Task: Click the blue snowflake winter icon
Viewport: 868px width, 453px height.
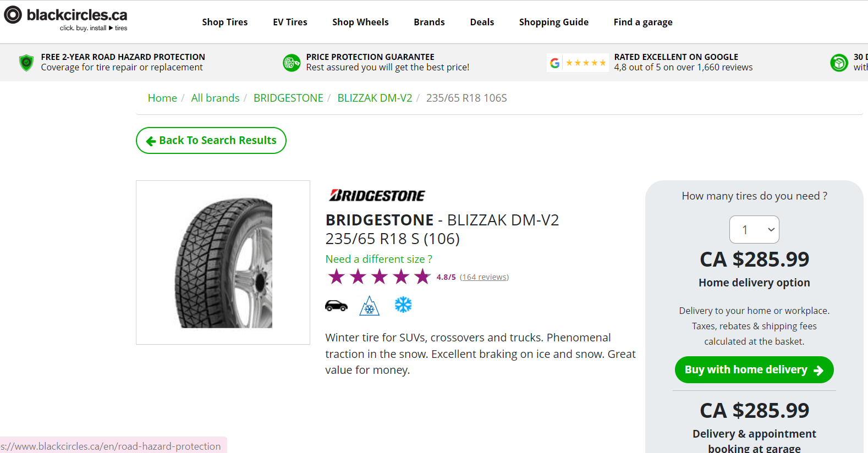Action: 403,305
